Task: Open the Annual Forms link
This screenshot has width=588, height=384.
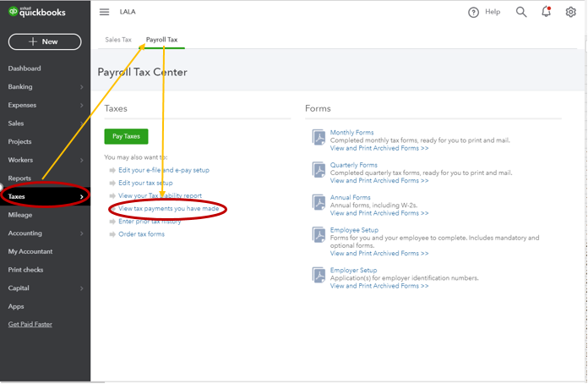Action: (351, 197)
